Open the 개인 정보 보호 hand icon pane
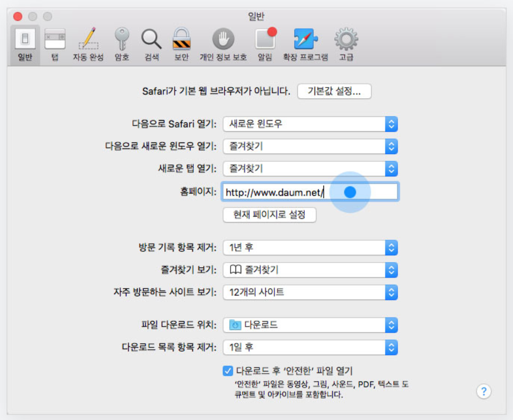Image resolution: width=513 pixels, height=420 pixels. pyautogui.click(x=223, y=45)
